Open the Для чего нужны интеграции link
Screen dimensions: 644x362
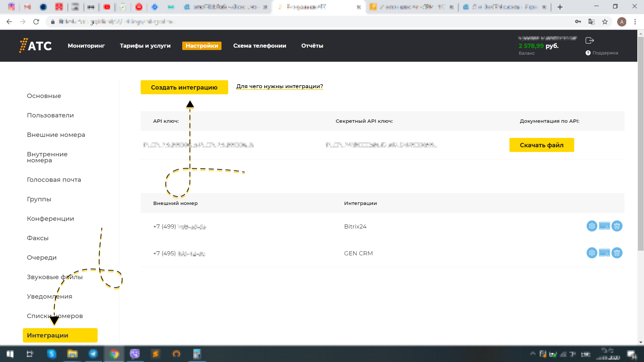coord(280,87)
